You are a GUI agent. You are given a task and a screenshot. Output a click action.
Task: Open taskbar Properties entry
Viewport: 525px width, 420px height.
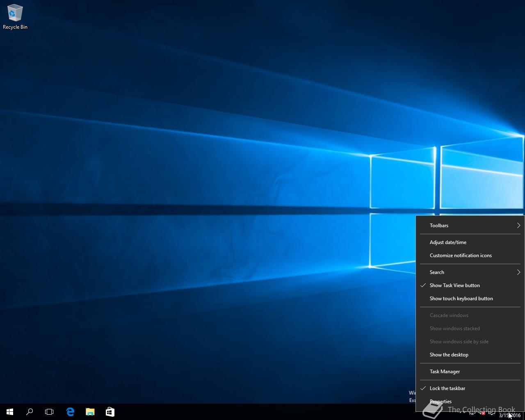coord(470,402)
